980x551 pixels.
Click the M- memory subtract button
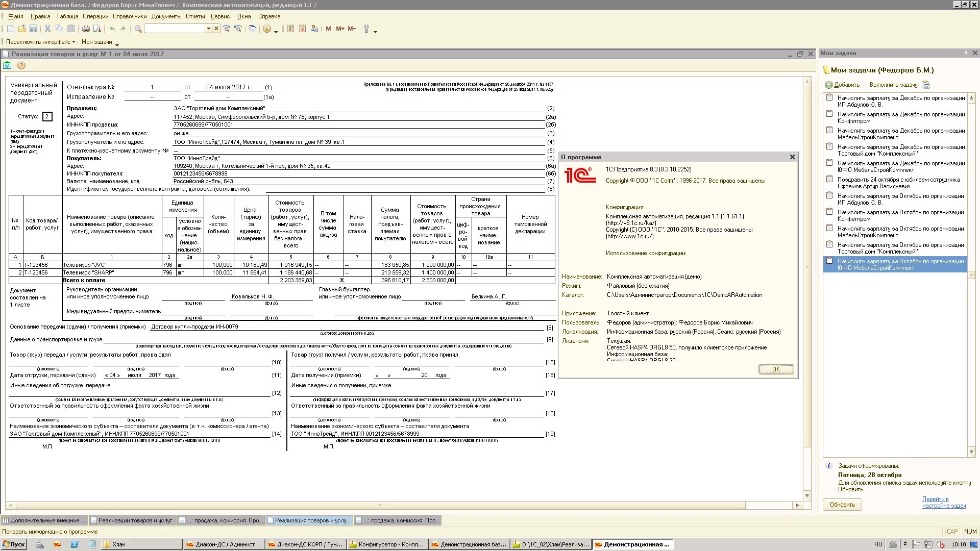pos(352,29)
